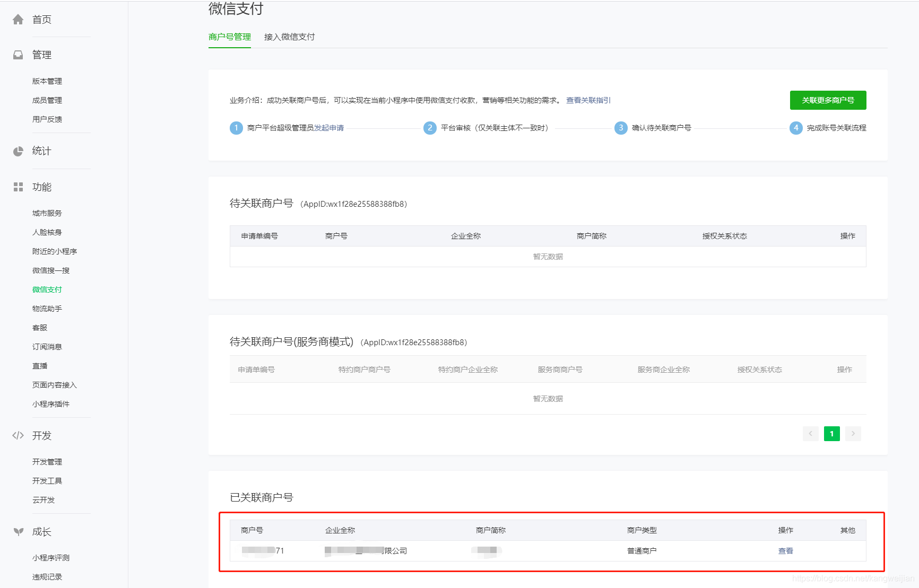
Task: Click the sprout icon beside 成长
Action: 18,531
